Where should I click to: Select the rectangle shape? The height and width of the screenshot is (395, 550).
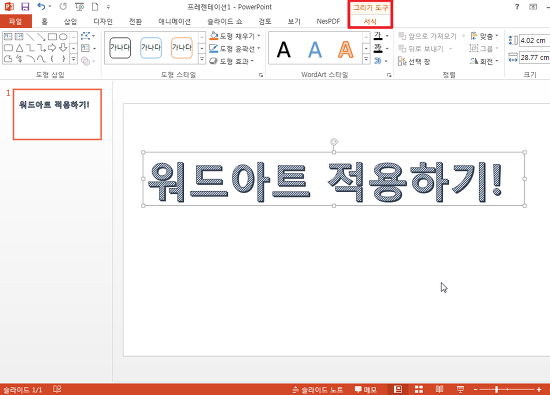pos(52,36)
